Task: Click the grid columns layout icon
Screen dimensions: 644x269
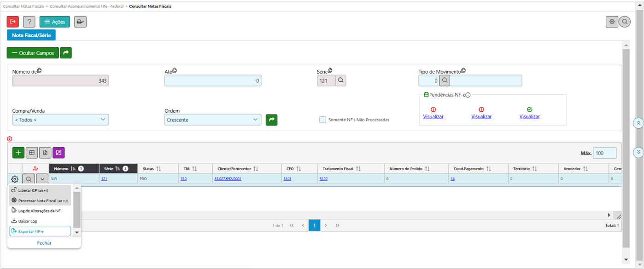Action: click(32, 153)
